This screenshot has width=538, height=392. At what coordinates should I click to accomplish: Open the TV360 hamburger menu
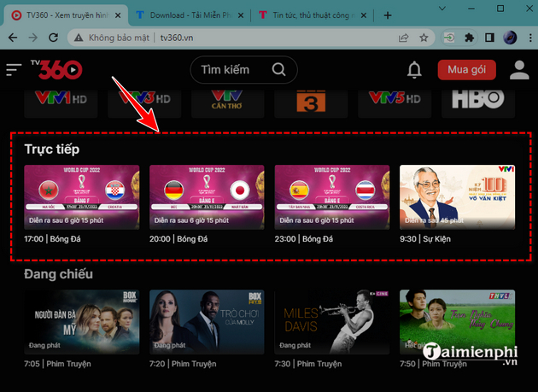coord(14,70)
